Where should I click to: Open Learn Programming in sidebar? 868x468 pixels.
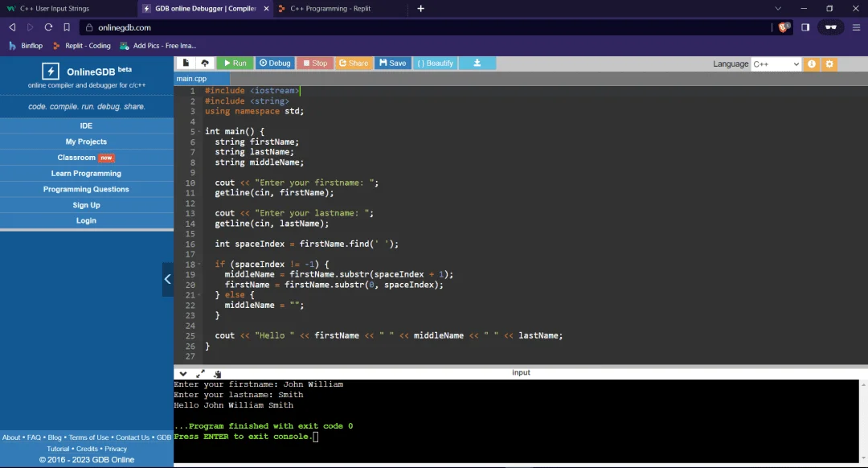(x=86, y=174)
